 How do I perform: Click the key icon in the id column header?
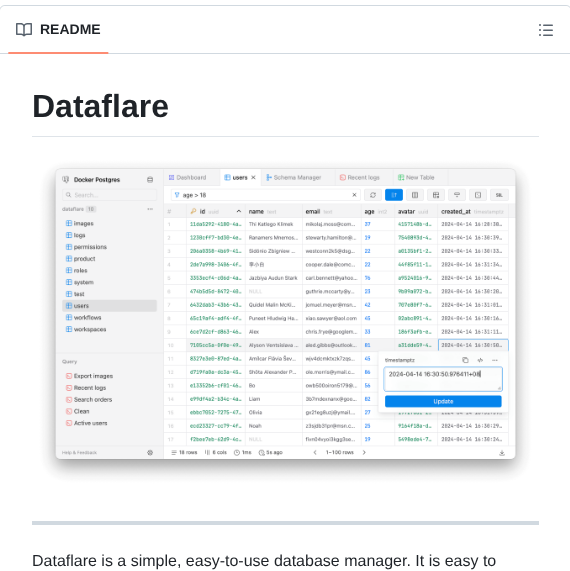pyautogui.click(x=193, y=211)
